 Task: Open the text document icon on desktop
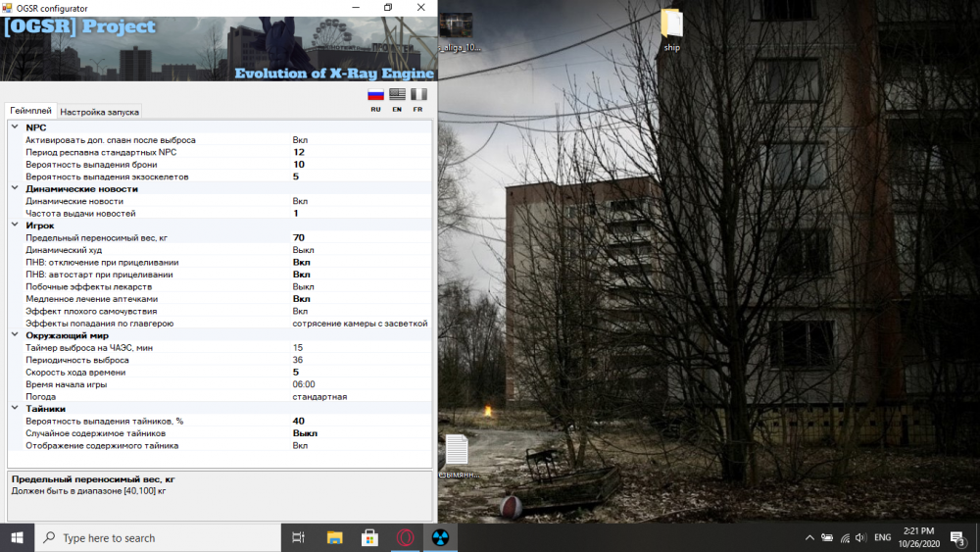point(458,456)
